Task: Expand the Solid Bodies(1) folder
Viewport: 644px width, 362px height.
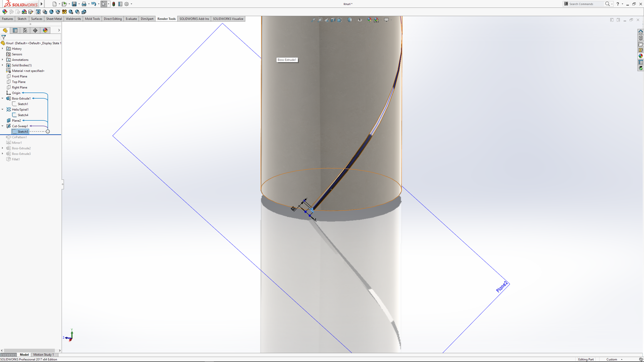Action: coord(3,65)
